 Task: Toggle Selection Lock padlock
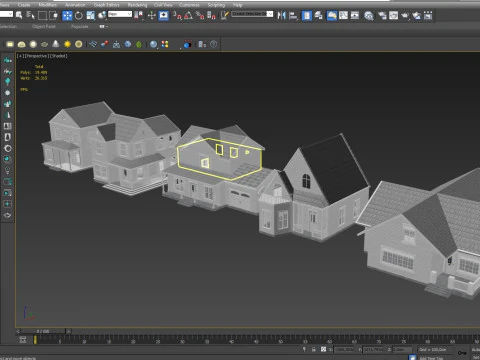(x=314, y=349)
